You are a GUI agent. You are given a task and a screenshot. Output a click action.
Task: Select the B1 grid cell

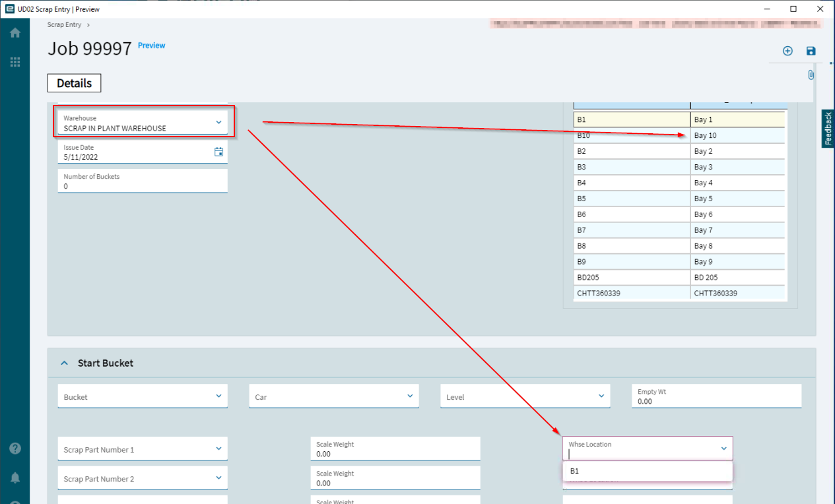(632, 120)
